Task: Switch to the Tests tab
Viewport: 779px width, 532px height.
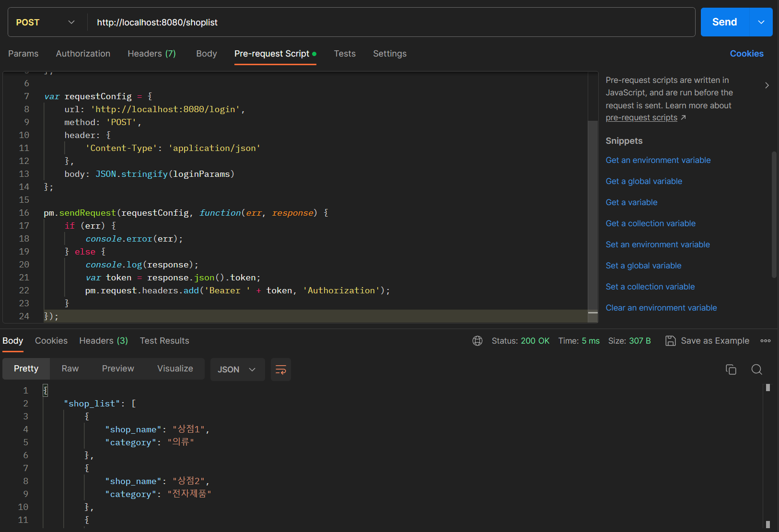Action: [345, 54]
